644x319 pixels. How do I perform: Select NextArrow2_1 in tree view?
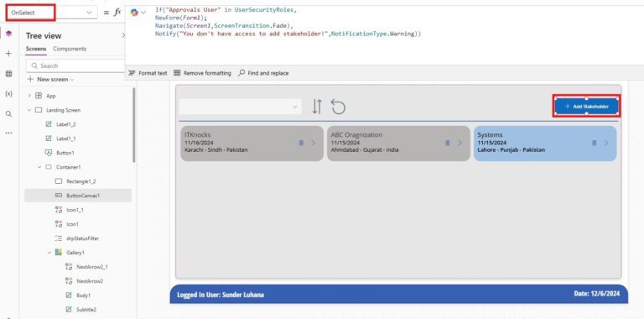point(92,267)
